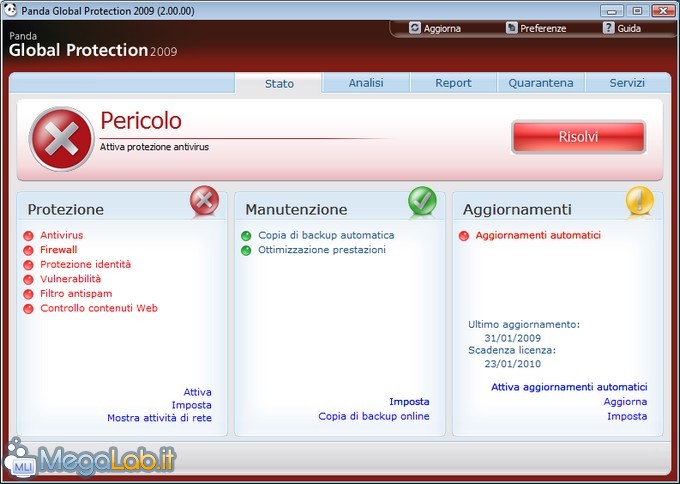Image resolution: width=680 pixels, height=484 pixels.
Task: Open the Report tab
Action: coord(453,82)
